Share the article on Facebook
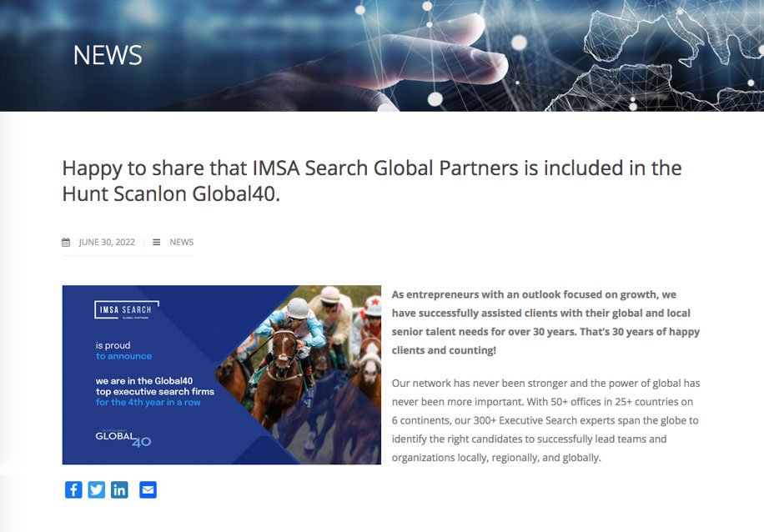Screen dimensions: 764x532 pos(73,489)
